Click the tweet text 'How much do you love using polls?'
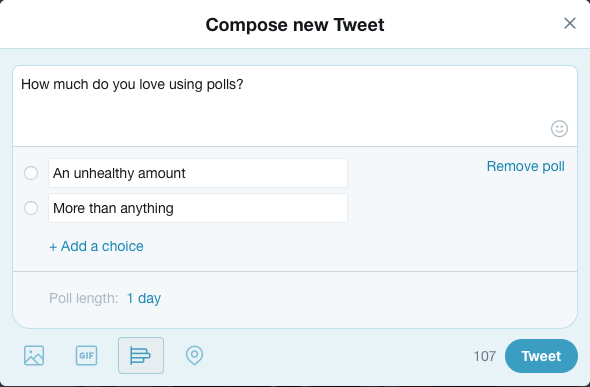 132,85
